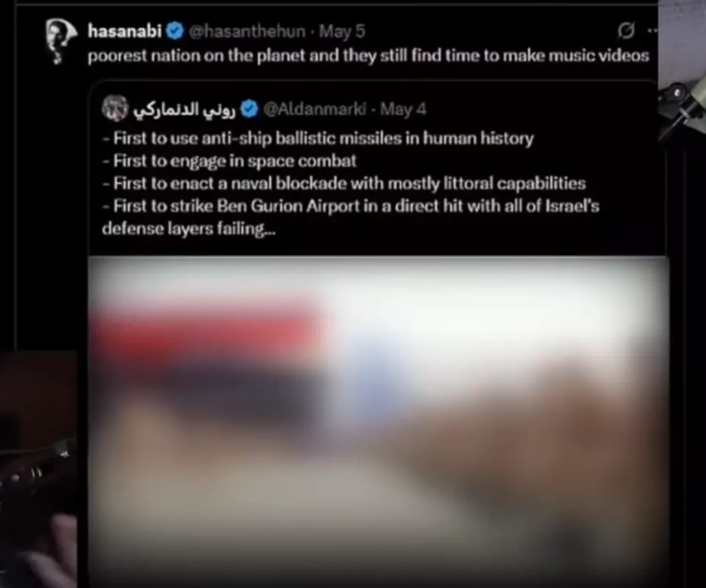
Task: Click the Grok icon beside the tweet
Action: [x=626, y=31]
